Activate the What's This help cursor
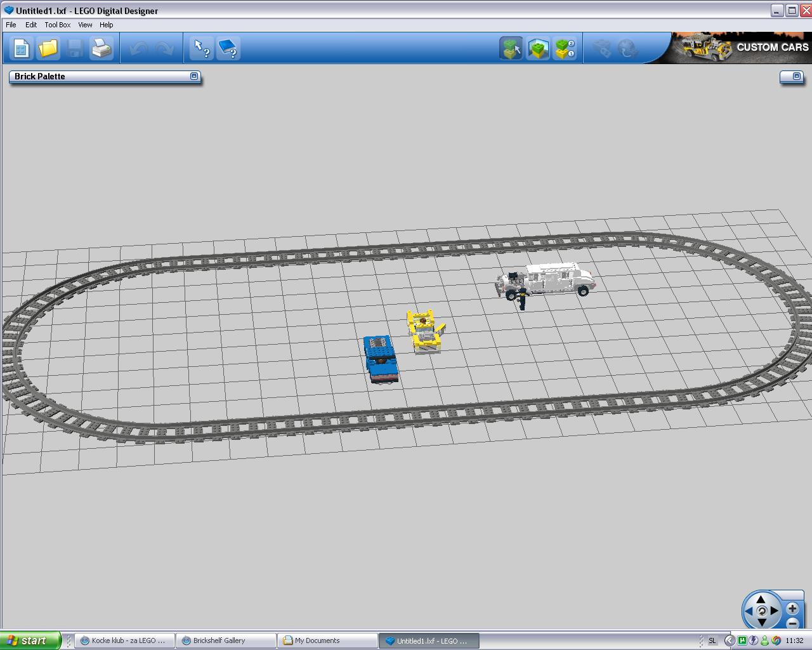The height and width of the screenshot is (650, 812). click(202, 48)
